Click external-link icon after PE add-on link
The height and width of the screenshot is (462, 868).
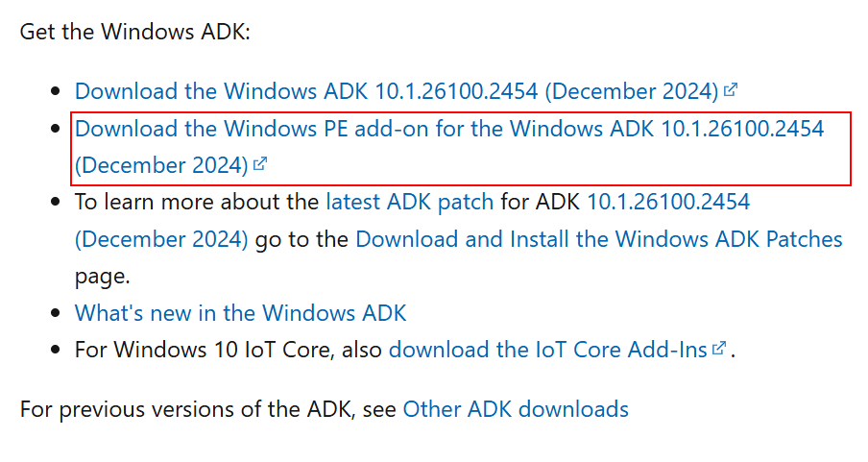click(260, 165)
